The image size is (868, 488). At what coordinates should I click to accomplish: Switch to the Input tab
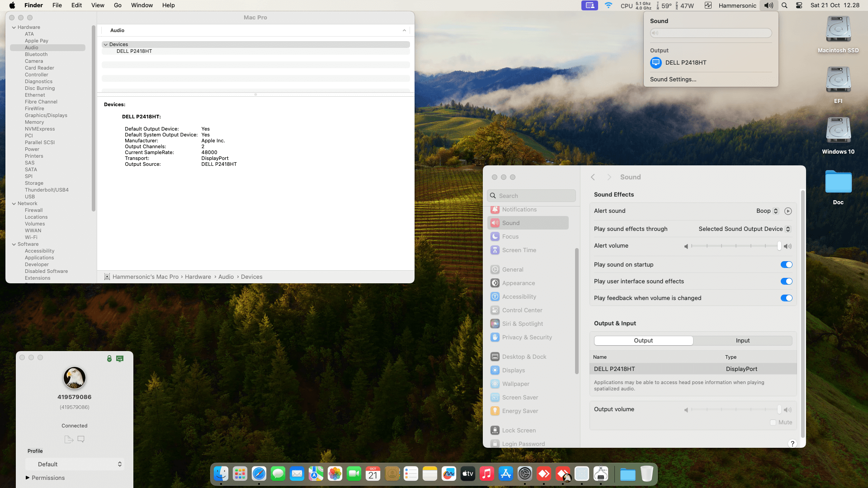click(x=742, y=341)
